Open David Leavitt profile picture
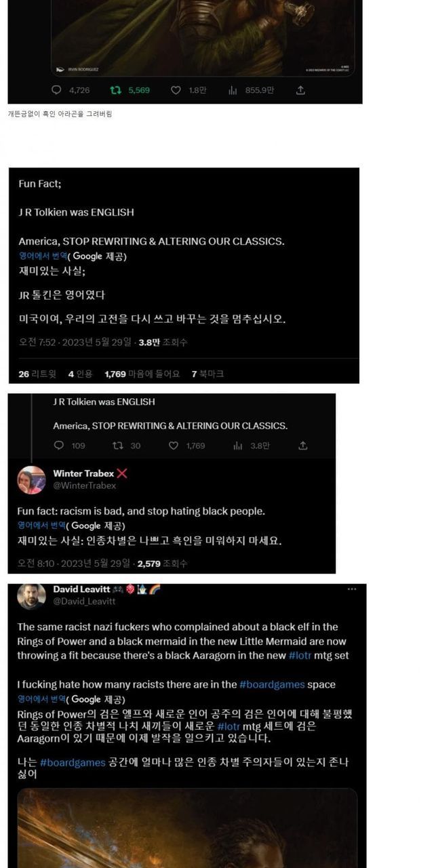The width and height of the screenshot is (434, 868). [x=31, y=596]
